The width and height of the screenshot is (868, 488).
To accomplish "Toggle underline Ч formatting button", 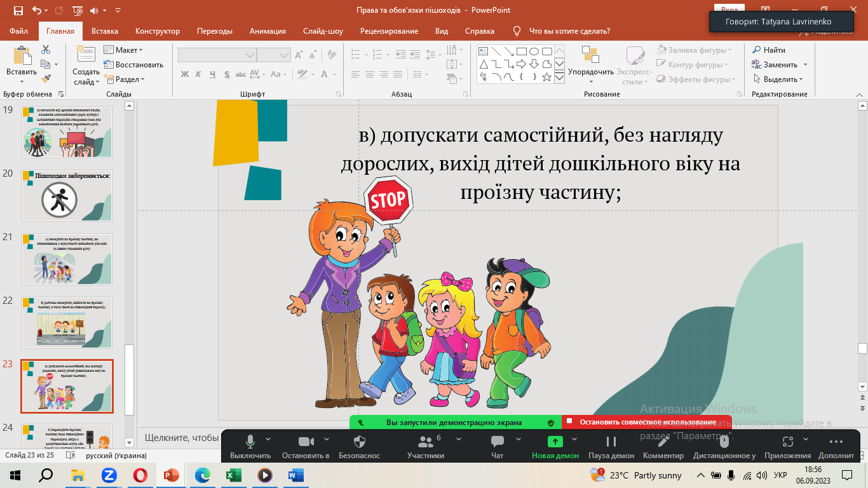I will (x=212, y=74).
